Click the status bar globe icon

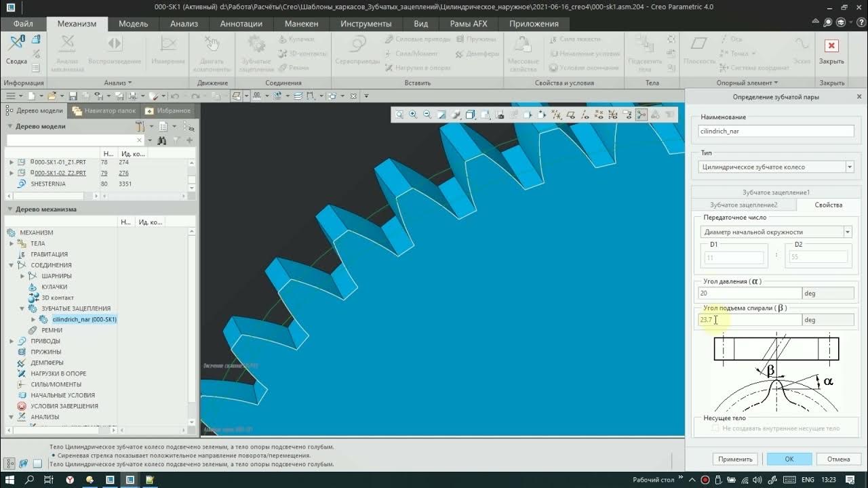pyautogui.click(x=24, y=464)
